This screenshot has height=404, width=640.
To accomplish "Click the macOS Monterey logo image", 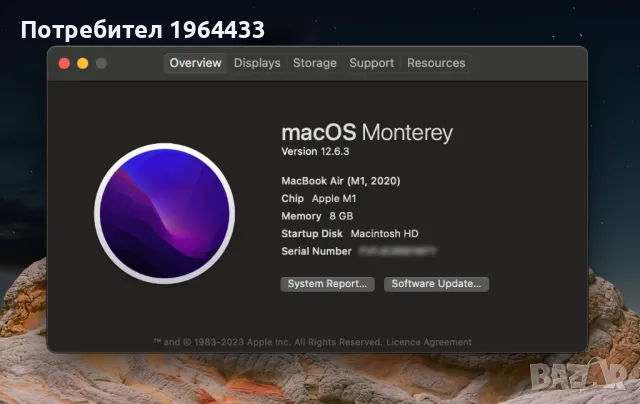I will (x=164, y=213).
